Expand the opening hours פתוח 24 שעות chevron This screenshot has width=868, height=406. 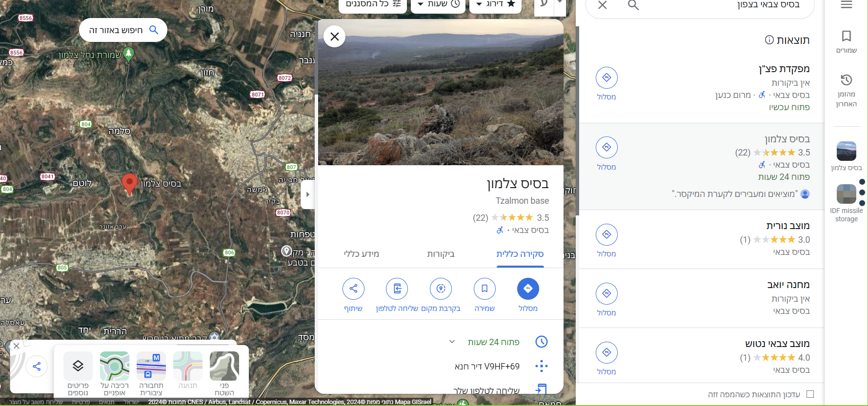click(452, 342)
